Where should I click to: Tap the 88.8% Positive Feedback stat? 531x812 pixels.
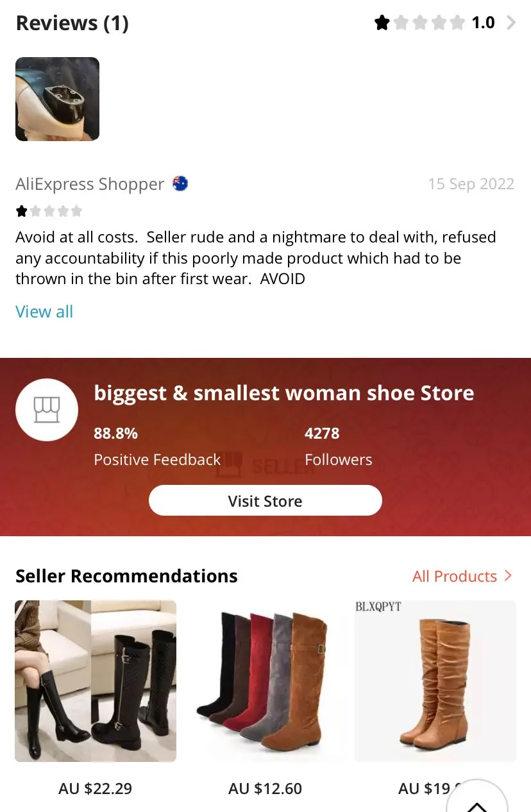[x=157, y=446]
